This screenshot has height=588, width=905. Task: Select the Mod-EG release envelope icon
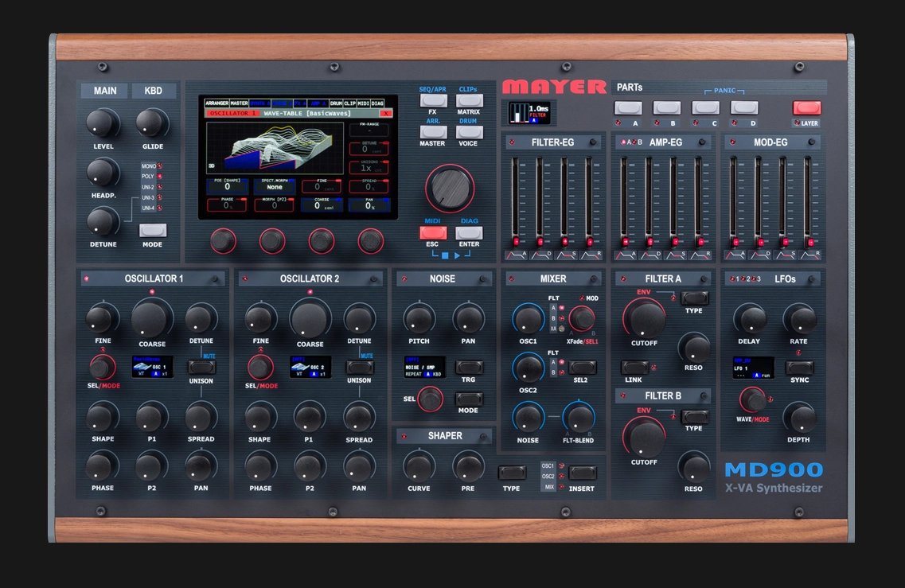(x=809, y=255)
